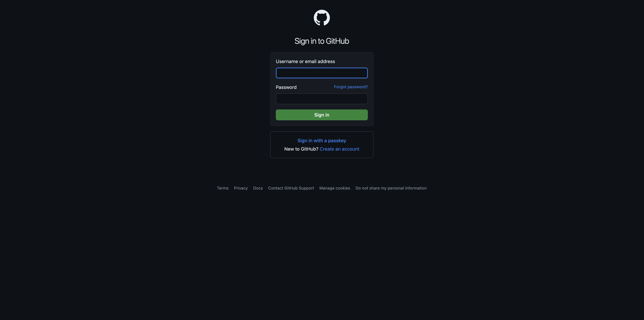Image resolution: width=644 pixels, height=320 pixels.
Task: Begin registering a new GitHub account
Action: coord(339,149)
